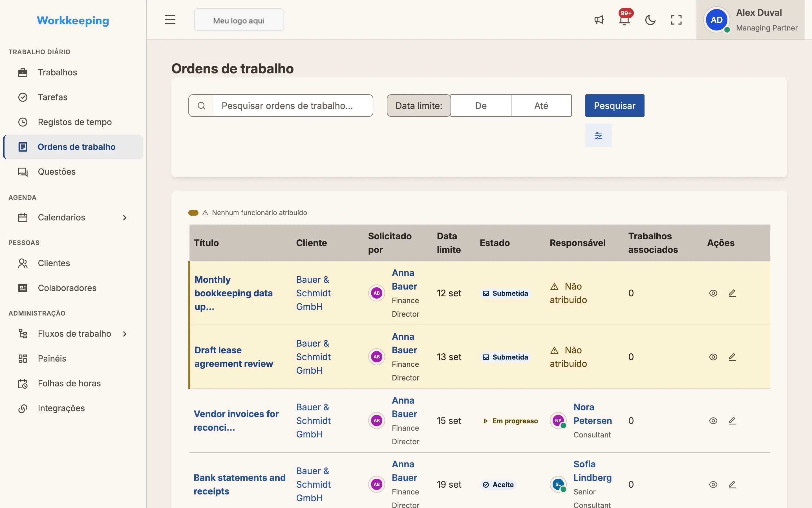Open Painéis in sidebar
This screenshot has width=812, height=508.
(73, 358)
